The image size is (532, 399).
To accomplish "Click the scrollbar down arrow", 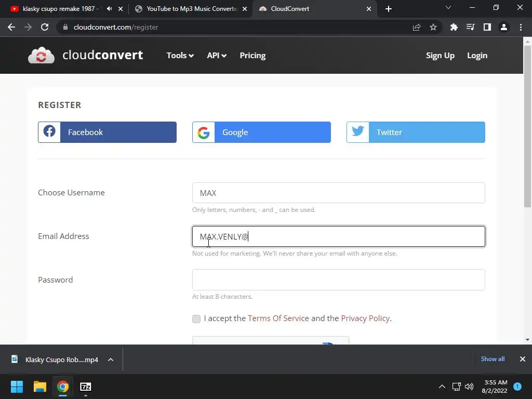I will tap(527, 340).
